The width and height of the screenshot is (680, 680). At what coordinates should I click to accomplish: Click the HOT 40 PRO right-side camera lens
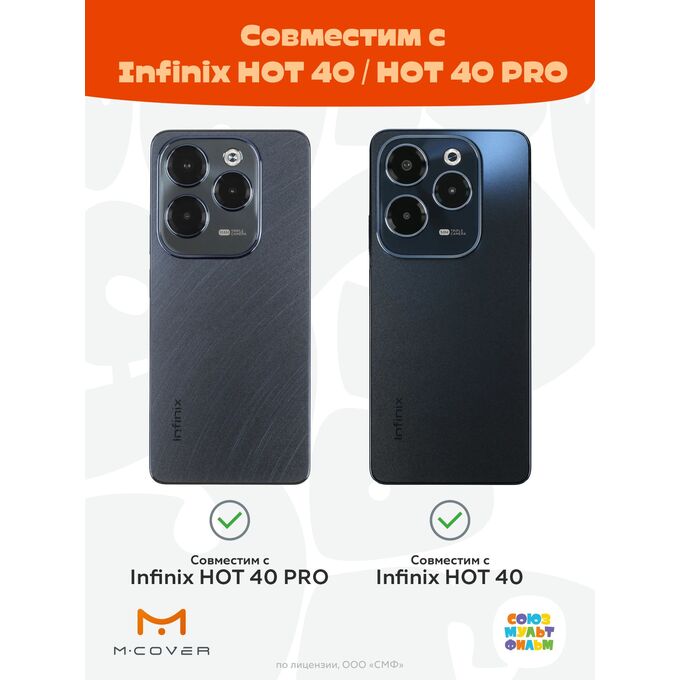pyautogui.click(x=233, y=191)
